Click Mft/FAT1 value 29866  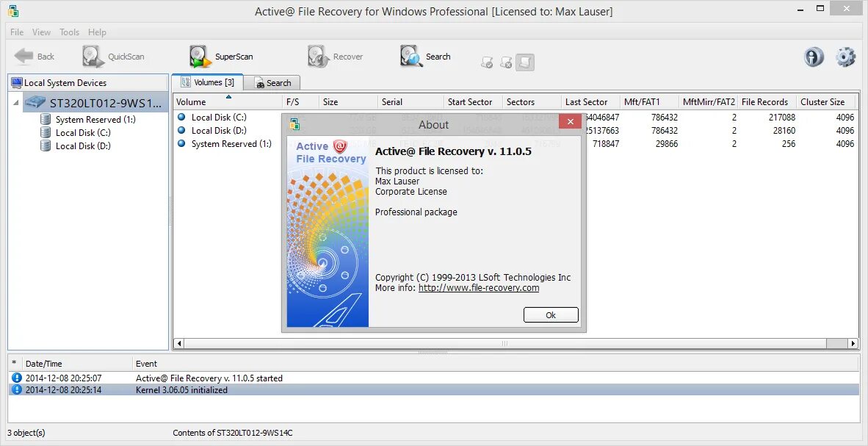pyautogui.click(x=666, y=144)
